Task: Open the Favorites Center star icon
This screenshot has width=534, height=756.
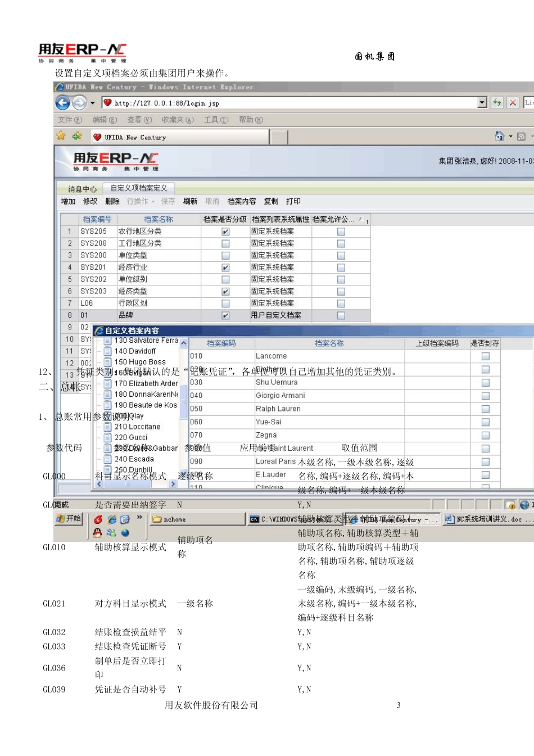Action: [x=61, y=135]
